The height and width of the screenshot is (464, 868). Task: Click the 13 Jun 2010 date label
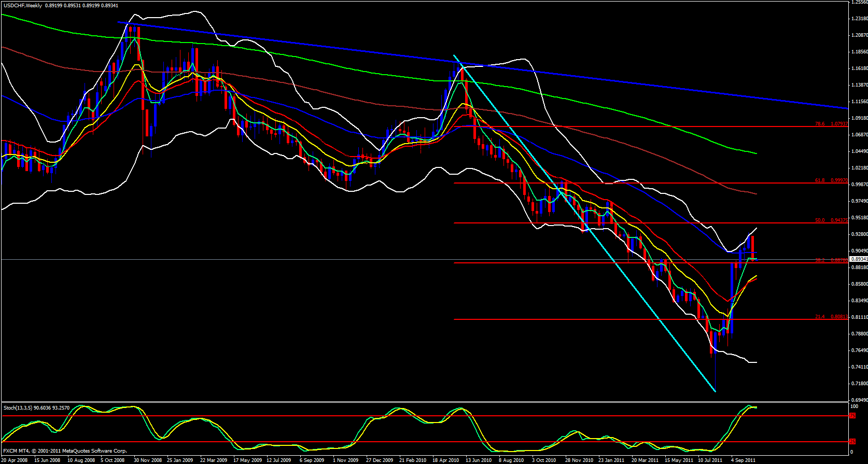(x=479, y=460)
